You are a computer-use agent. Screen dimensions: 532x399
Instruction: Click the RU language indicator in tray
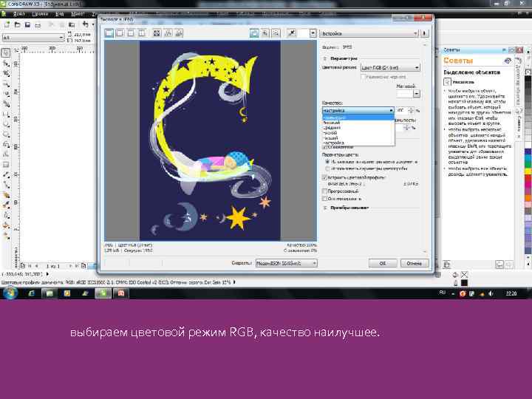(443, 293)
